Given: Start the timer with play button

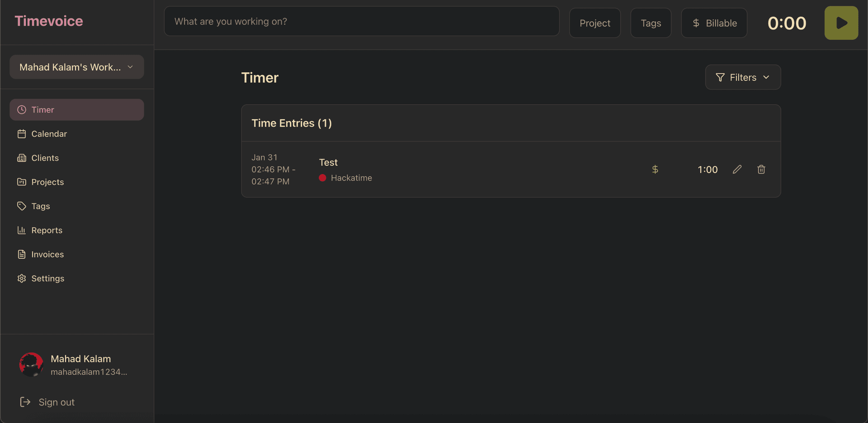Looking at the screenshot, I should 841,23.
